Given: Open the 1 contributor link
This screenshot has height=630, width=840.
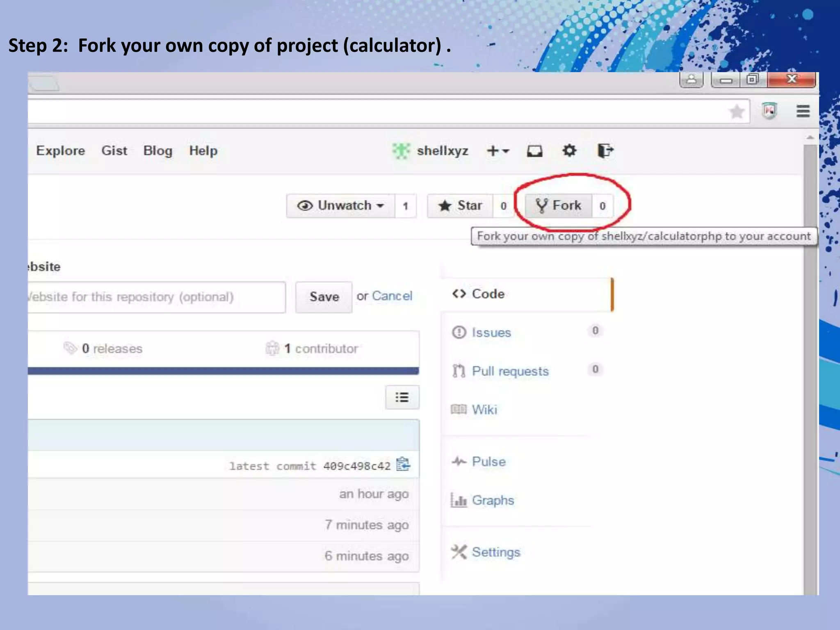Looking at the screenshot, I should 321,349.
